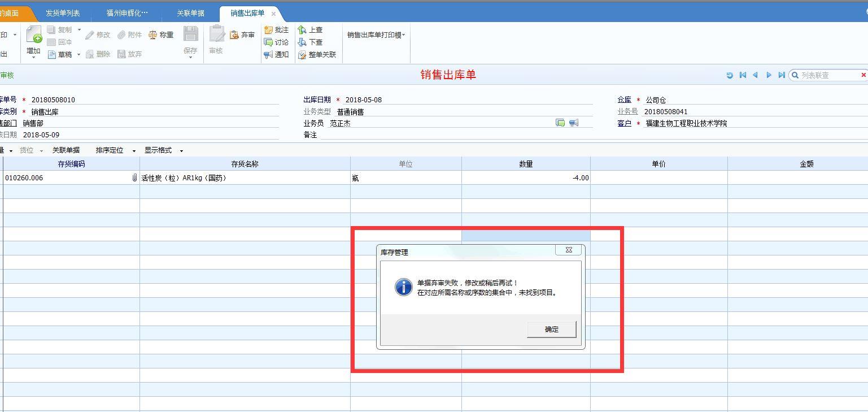Screen dimensions: 868x412
Task: Click the 关联单据 button above the table
Action: (66, 150)
